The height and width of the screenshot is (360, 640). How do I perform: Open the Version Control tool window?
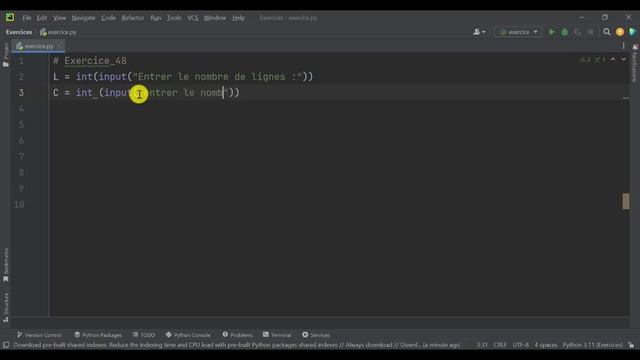point(39,335)
